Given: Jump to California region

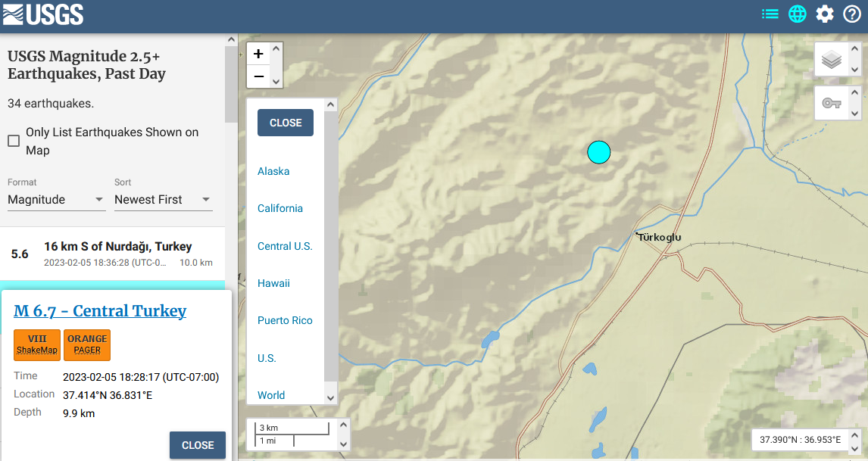Looking at the screenshot, I should [280, 209].
